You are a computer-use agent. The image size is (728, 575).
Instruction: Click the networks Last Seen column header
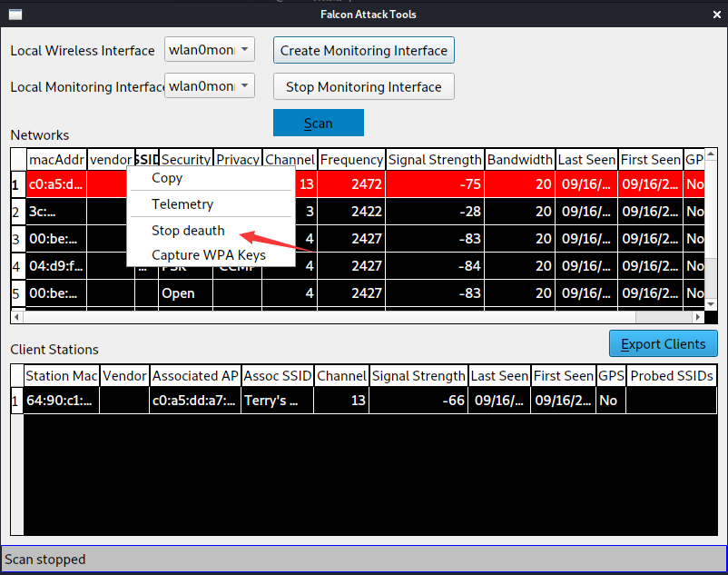click(x=586, y=159)
